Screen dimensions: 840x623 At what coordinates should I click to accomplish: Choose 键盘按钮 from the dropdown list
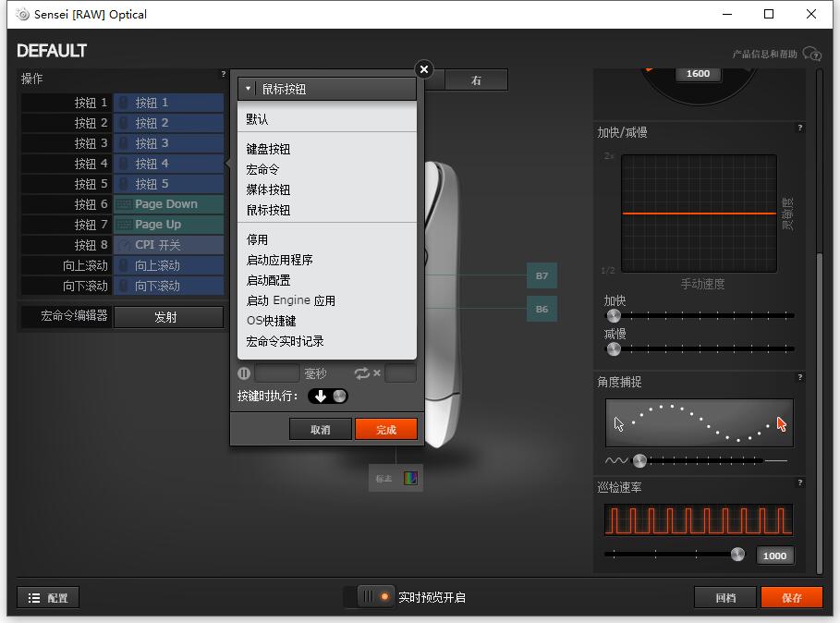click(268, 149)
